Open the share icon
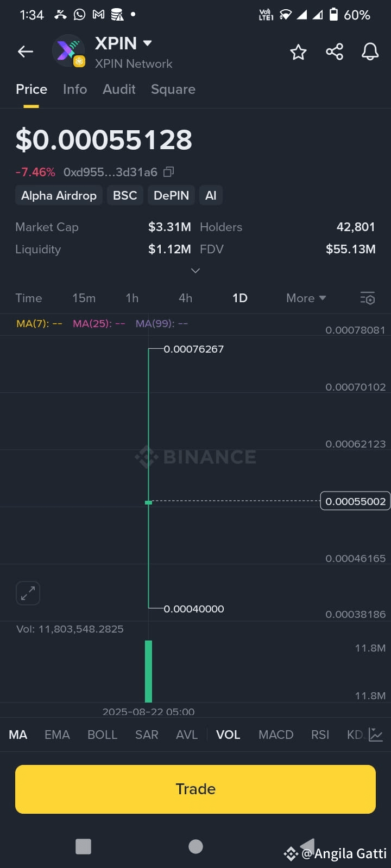 point(335,52)
